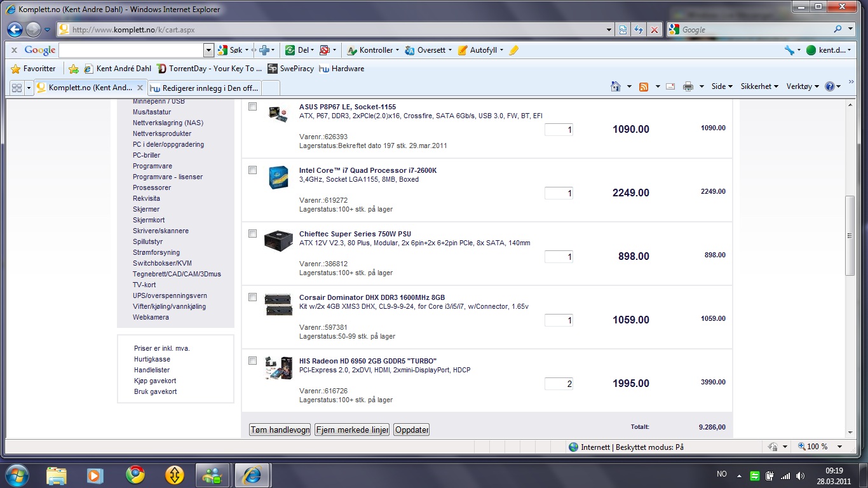Click Google toolbar Søk button
Screen dimensions: 868x488
coord(233,50)
